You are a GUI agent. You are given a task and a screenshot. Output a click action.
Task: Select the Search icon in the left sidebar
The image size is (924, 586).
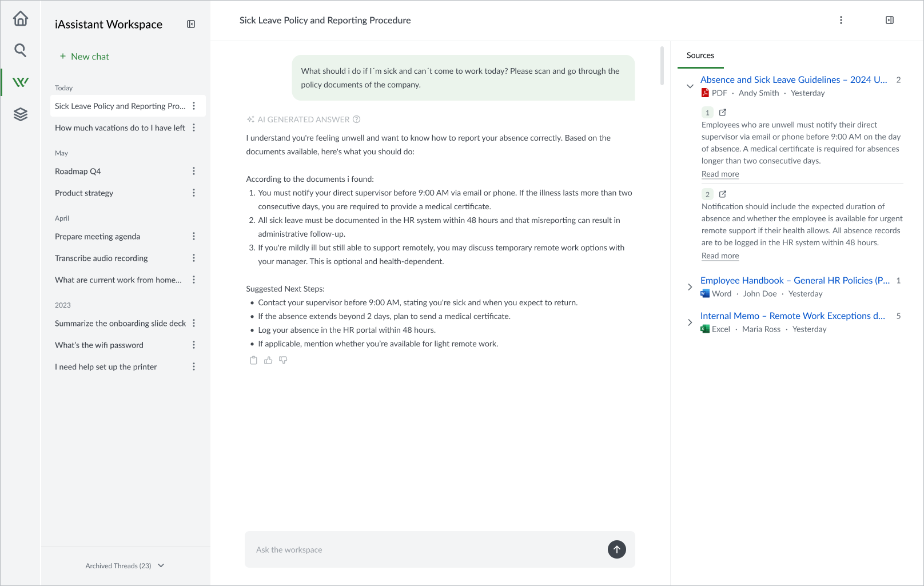click(20, 50)
